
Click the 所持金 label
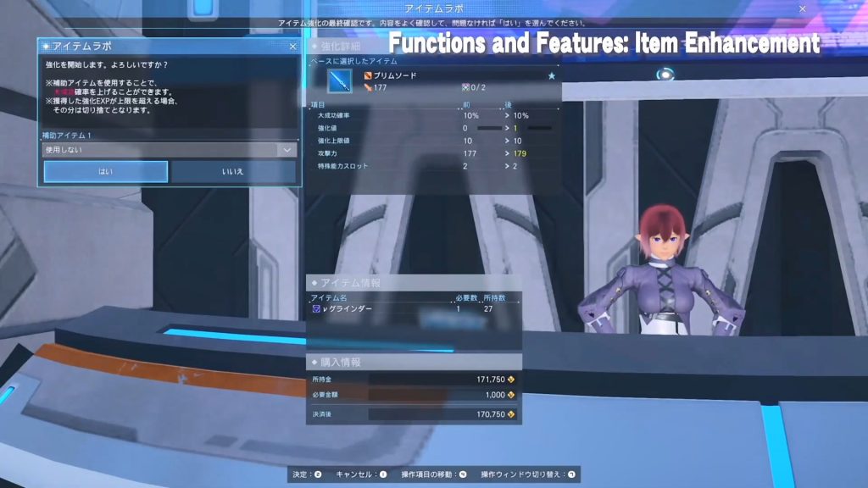coord(321,380)
